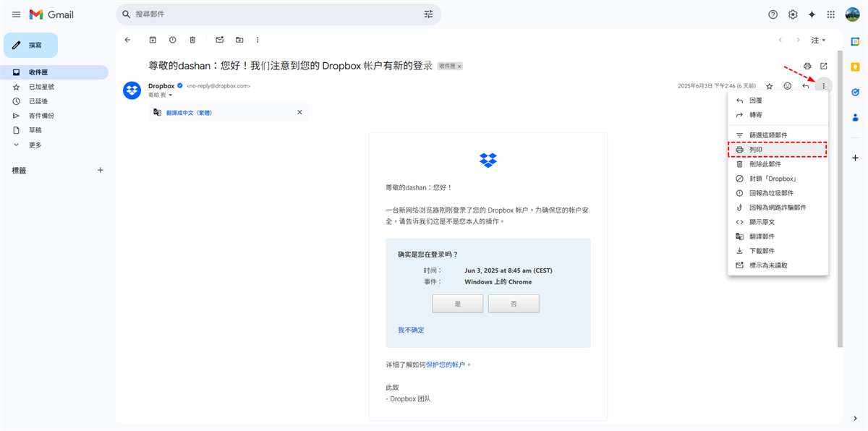Viewport: 868px width, 431px height.
Task: Open Google Tasks side panel icon
Action: (x=855, y=92)
